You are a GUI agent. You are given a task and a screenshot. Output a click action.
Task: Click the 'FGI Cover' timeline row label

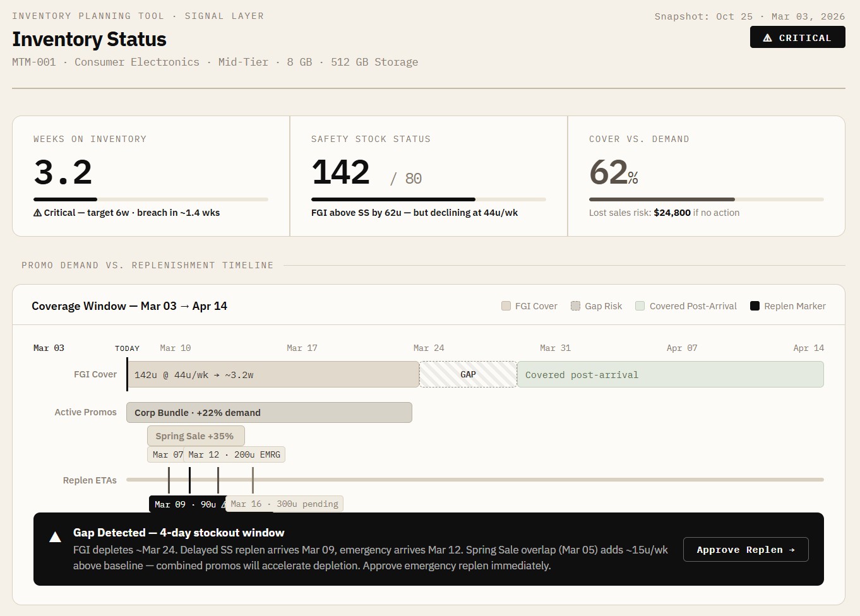click(95, 374)
